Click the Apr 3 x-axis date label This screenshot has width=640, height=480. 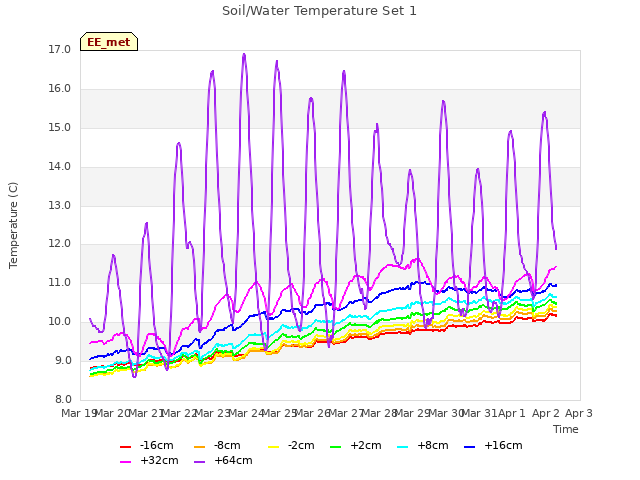[x=579, y=413]
